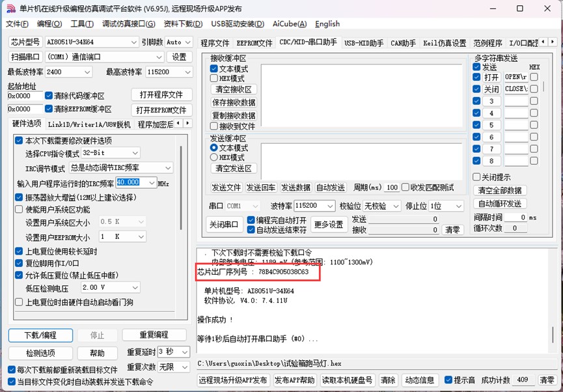Click the hardware options panel vertical scrollbar
This screenshot has width=563, height=392.
tap(182, 188)
